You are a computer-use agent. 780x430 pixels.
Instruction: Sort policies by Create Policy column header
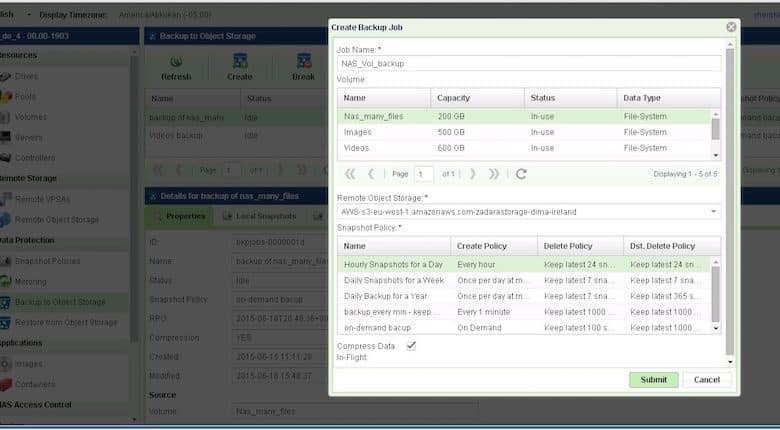(x=494, y=246)
